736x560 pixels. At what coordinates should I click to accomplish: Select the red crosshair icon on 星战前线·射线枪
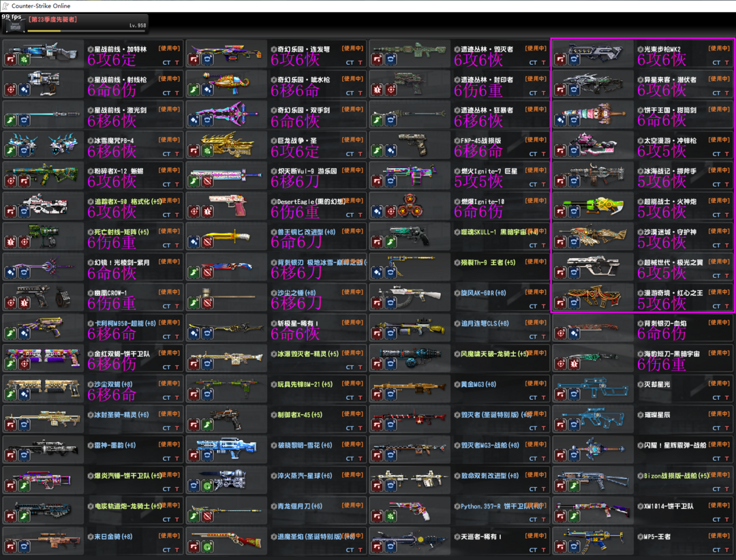(11, 90)
